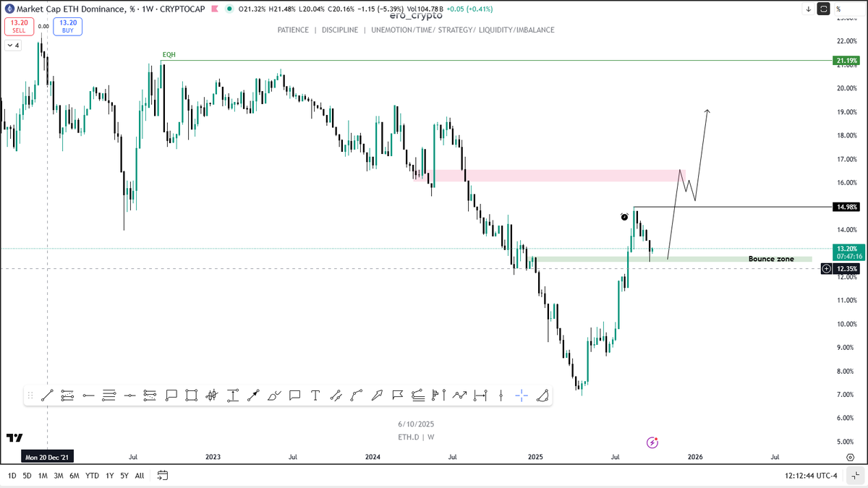Click the 14.98% price line label
The image size is (868, 488).
(x=846, y=207)
